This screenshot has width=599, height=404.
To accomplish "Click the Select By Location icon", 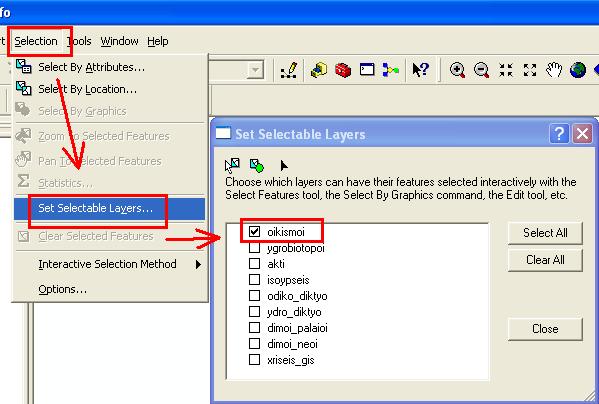I will click(23, 88).
